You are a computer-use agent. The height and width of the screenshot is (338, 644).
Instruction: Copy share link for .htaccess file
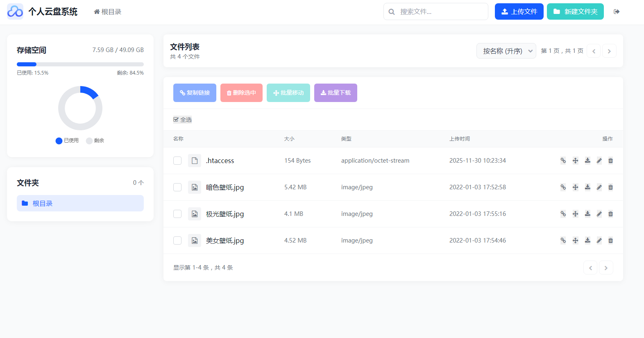[x=563, y=161]
